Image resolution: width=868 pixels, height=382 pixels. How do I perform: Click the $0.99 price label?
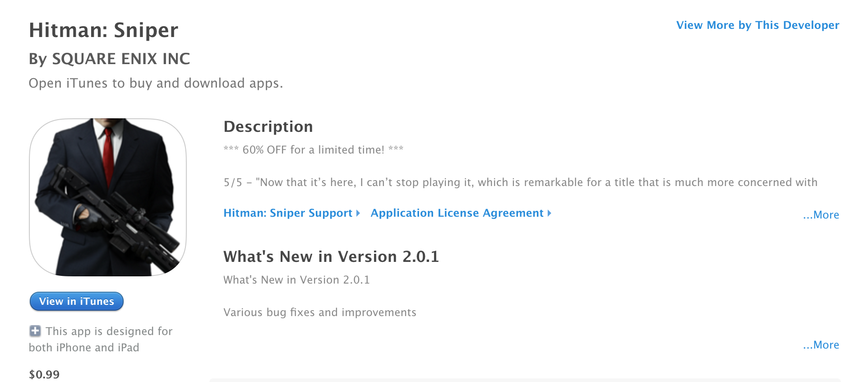point(44,374)
